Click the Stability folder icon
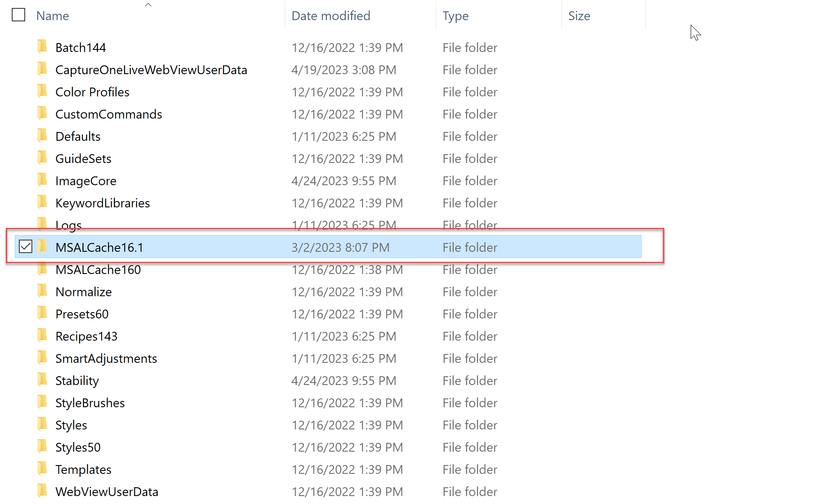Screen dimensions: 832x504 click(x=42, y=380)
